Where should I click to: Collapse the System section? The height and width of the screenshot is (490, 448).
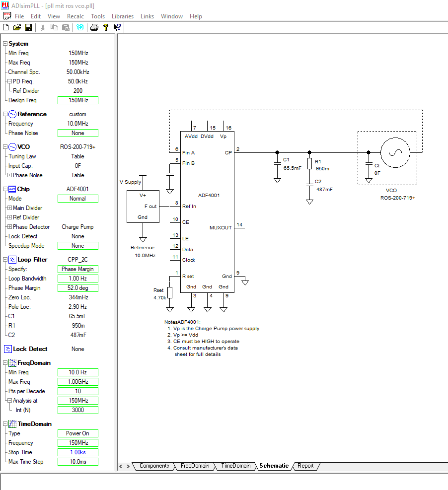pos(5,44)
